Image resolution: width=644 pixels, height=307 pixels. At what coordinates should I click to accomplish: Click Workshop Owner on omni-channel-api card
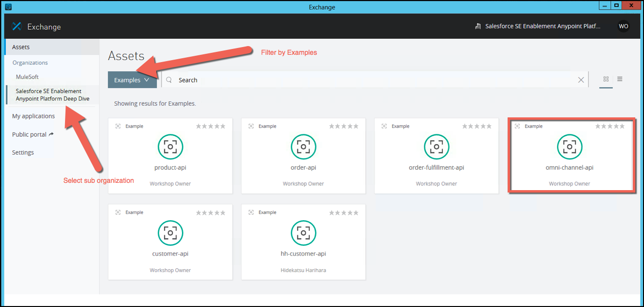(x=569, y=184)
